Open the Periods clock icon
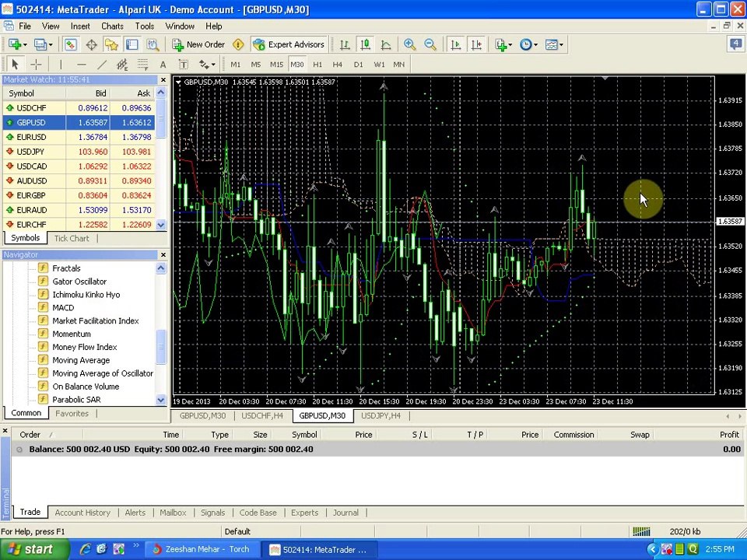 525,45
